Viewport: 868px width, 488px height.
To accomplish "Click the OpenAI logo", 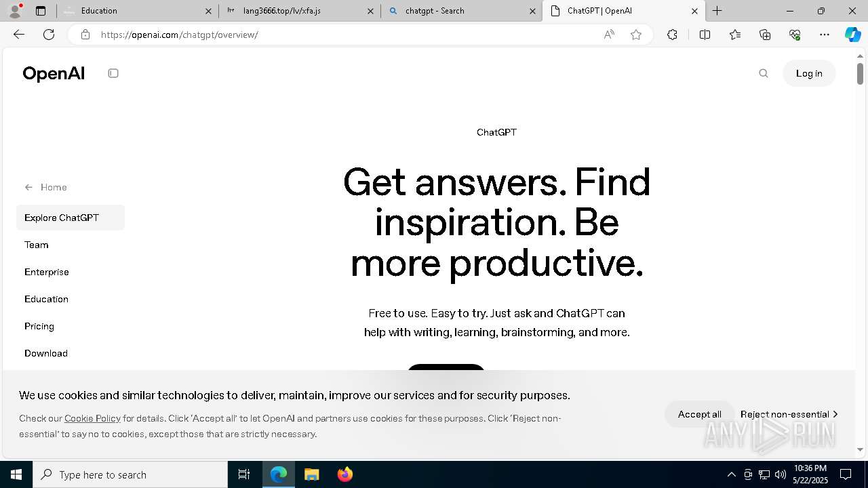I will (x=54, y=73).
